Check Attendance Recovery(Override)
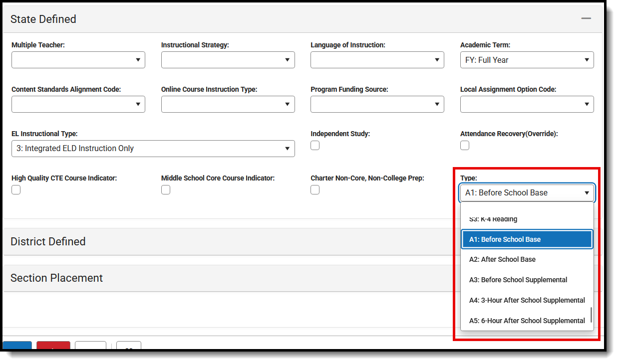 pyautogui.click(x=465, y=145)
